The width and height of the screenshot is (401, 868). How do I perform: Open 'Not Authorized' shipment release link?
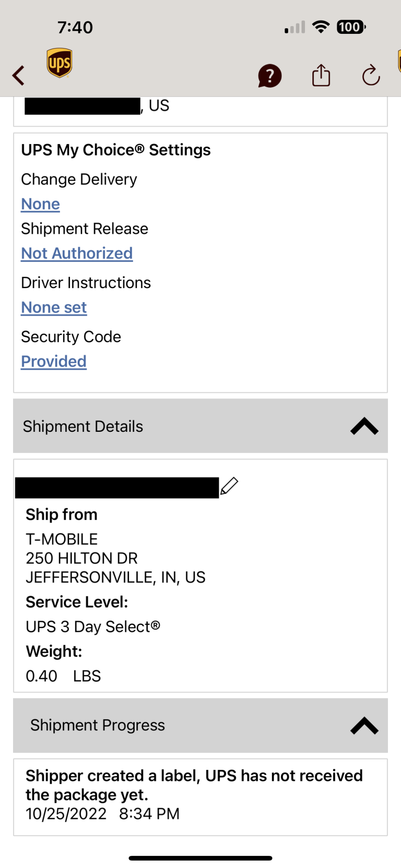[x=77, y=253]
